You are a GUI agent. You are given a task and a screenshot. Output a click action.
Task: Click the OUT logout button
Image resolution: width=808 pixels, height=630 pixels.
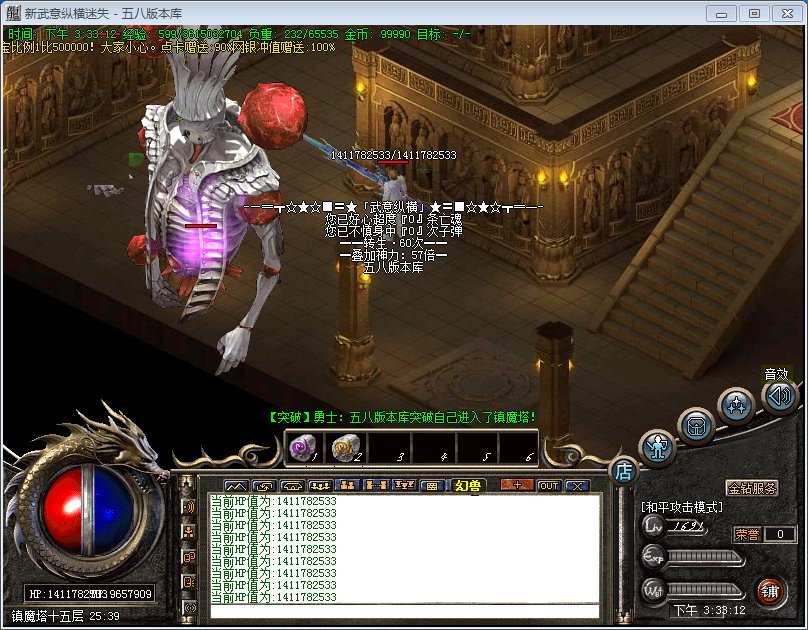[549, 486]
